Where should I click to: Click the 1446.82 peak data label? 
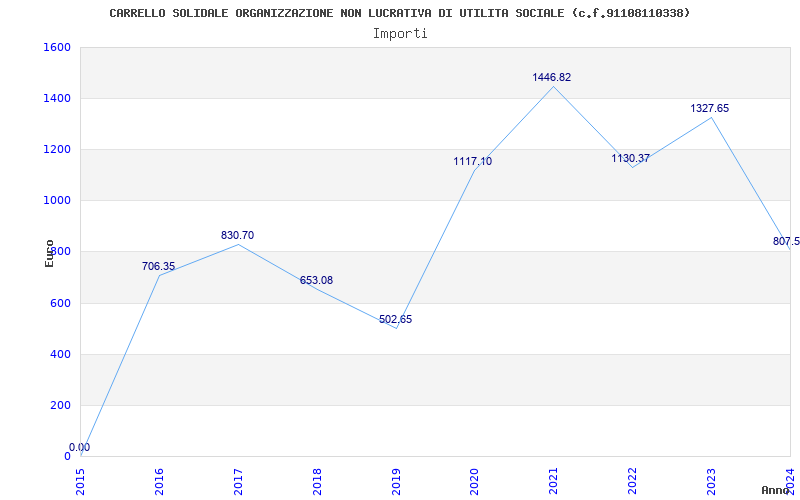[x=552, y=77]
